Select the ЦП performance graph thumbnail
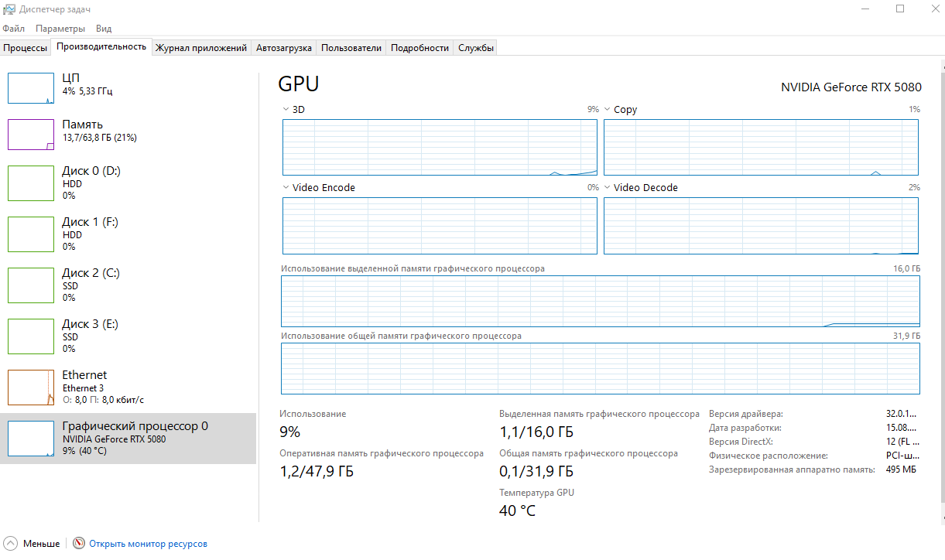Viewport: 945px width, 560px height. (31, 88)
